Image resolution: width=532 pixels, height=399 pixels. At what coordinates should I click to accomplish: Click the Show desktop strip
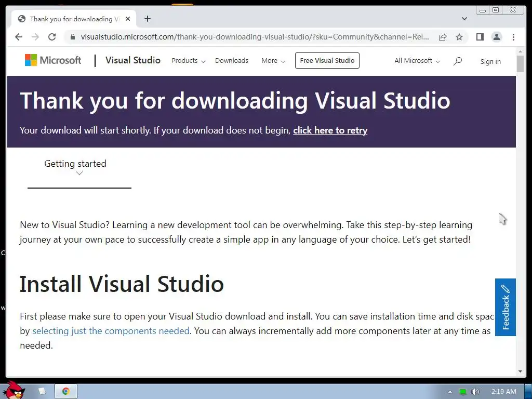[528, 392]
